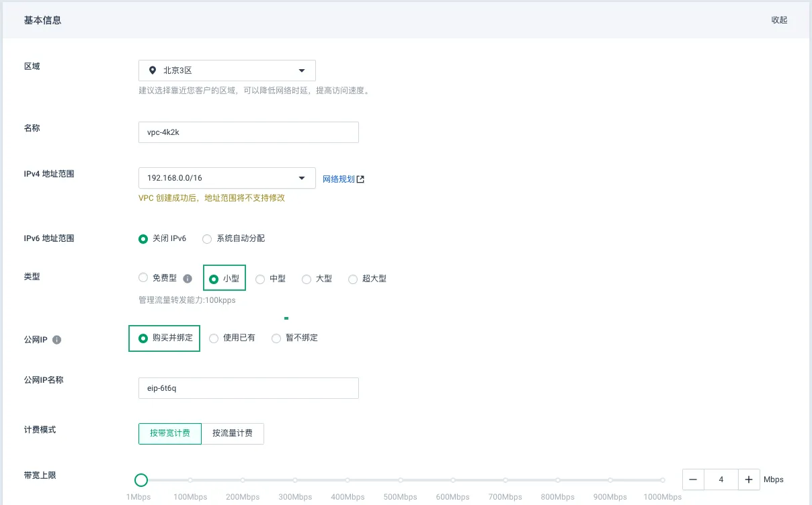812x505 pixels.
Task: Click the minus button for bandwidth
Action: tap(693, 479)
